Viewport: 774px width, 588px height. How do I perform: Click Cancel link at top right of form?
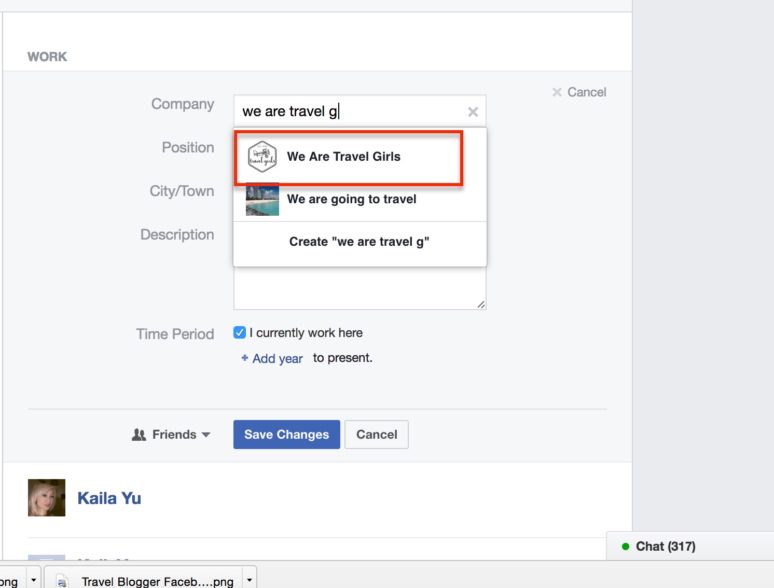[x=586, y=92]
